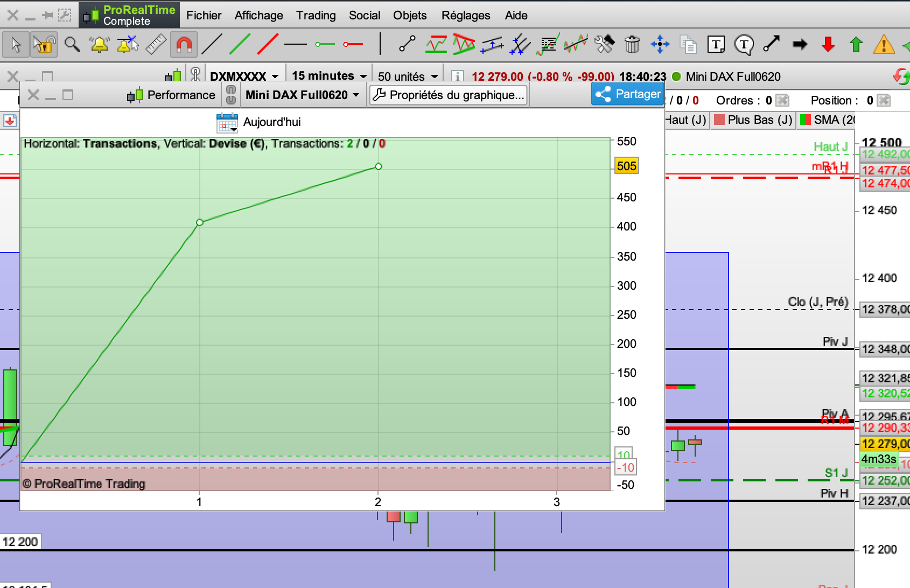Open the Réglages menu

tap(466, 15)
